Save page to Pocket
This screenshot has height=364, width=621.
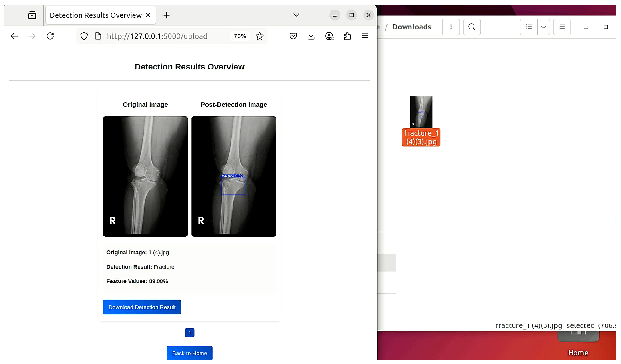[x=293, y=36]
